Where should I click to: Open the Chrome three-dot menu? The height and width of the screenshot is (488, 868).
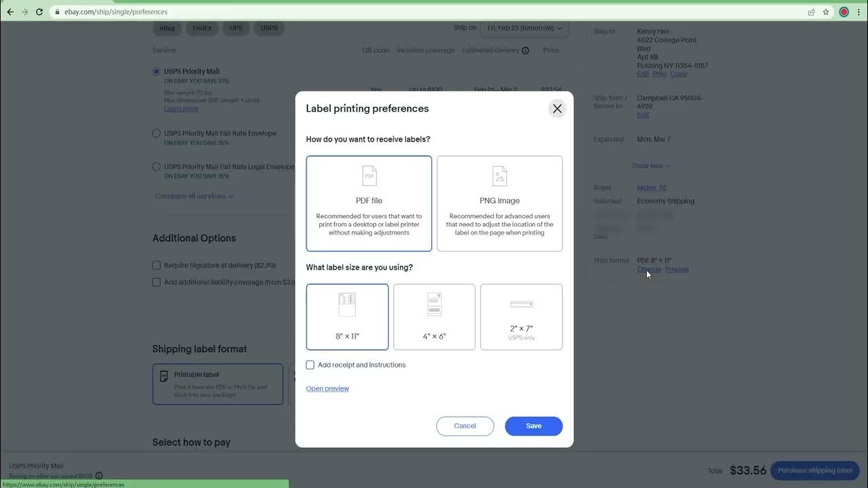pyautogui.click(x=859, y=12)
